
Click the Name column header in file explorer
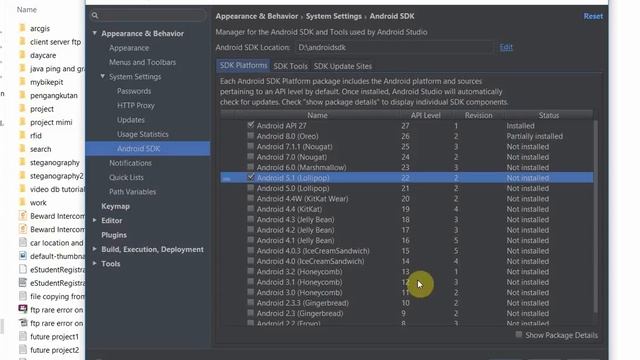point(27,9)
